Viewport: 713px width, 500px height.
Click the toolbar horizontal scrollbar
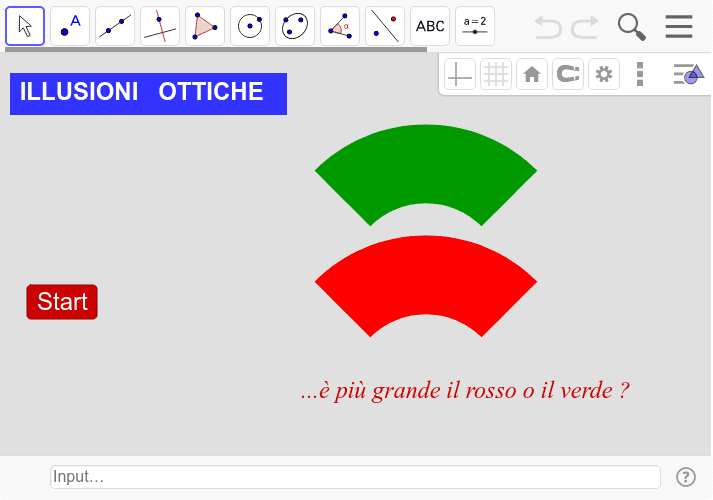pyautogui.click(x=216, y=49)
